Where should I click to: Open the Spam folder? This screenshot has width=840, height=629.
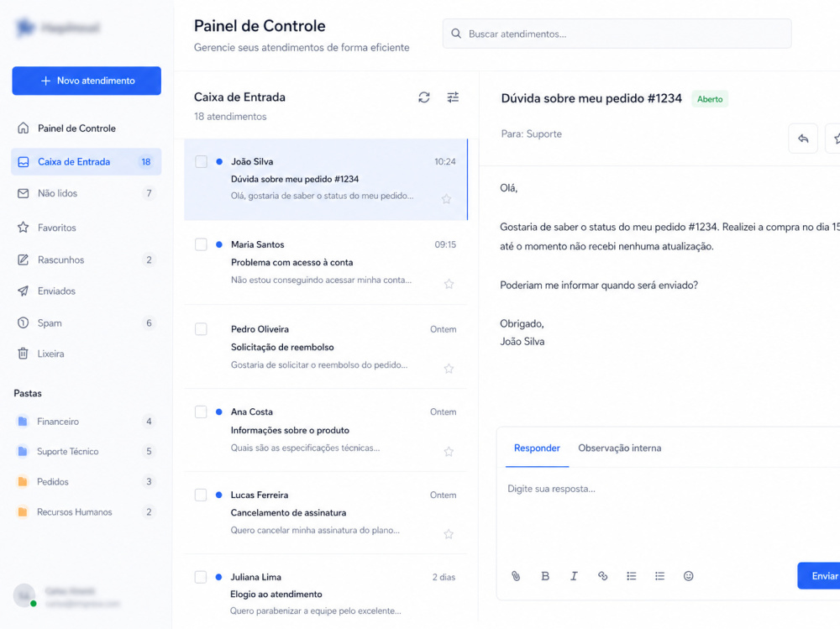click(x=87, y=323)
